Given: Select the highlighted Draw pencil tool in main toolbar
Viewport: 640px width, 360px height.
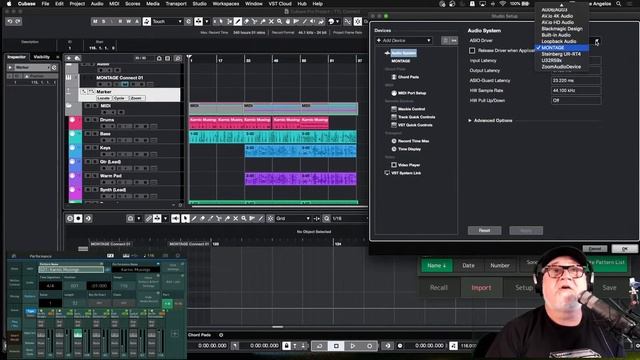Looking at the screenshot, I should 238,21.
